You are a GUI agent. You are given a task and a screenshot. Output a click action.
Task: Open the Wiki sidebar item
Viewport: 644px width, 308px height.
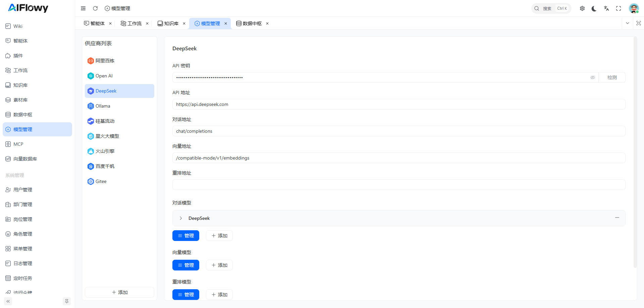pyautogui.click(x=37, y=26)
